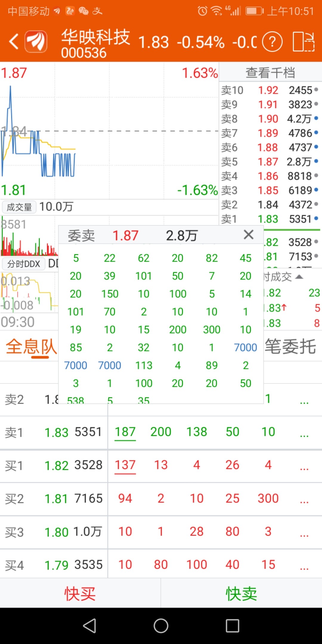Tap the Android back navigation button

tap(89, 626)
